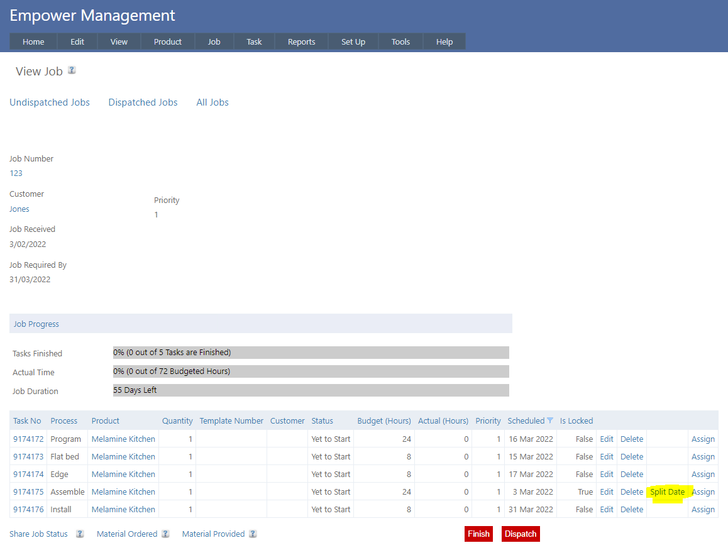728x560 pixels.
Task: Click the Tasks Finished progress bar
Action: coord(311,353)
